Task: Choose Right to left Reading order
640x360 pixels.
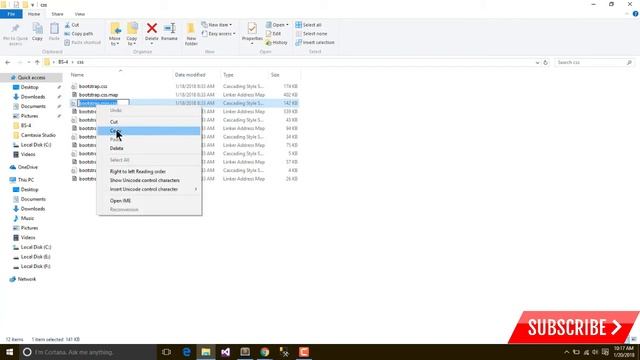Action: pos(149,171)
